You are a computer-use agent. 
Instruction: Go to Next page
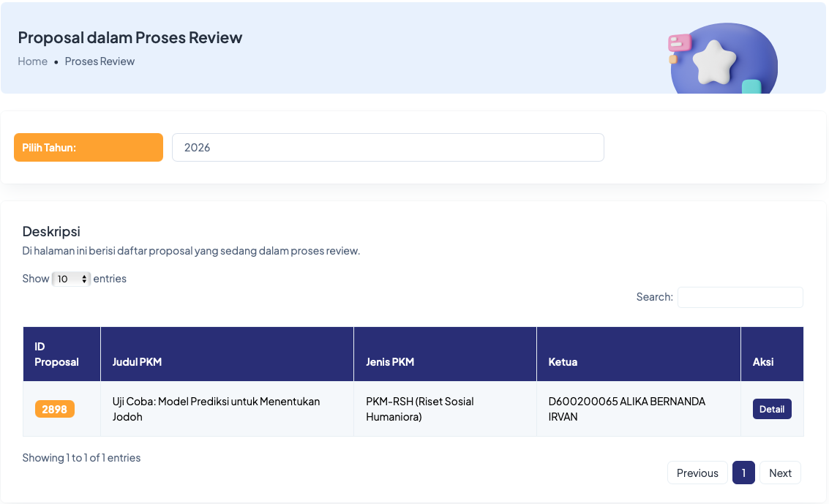[x=781, y=473]
